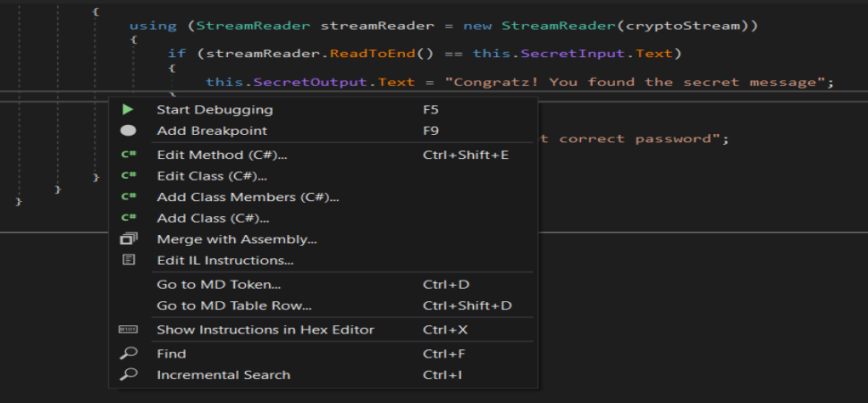Click the C# icon beside Add Class Members

(x=128, y=197)
